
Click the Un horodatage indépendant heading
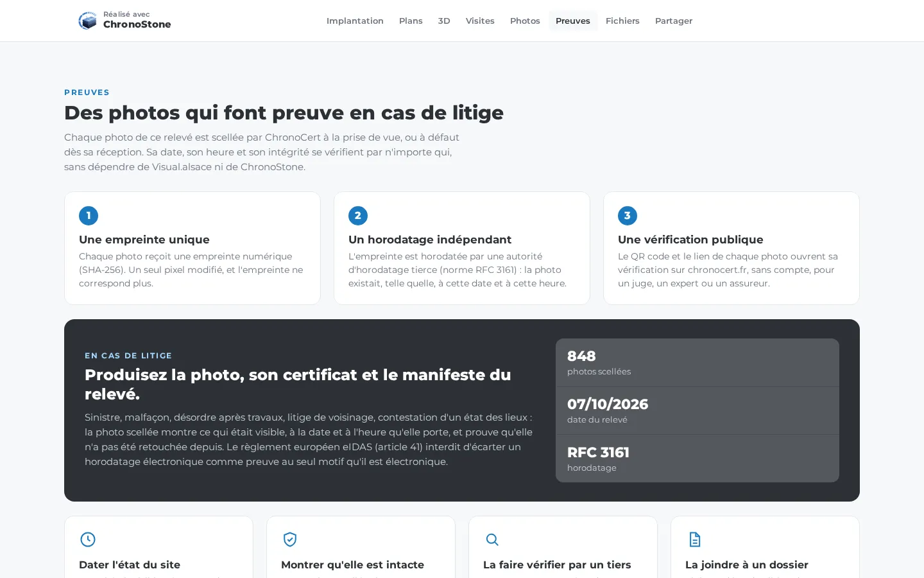point(430,240)
